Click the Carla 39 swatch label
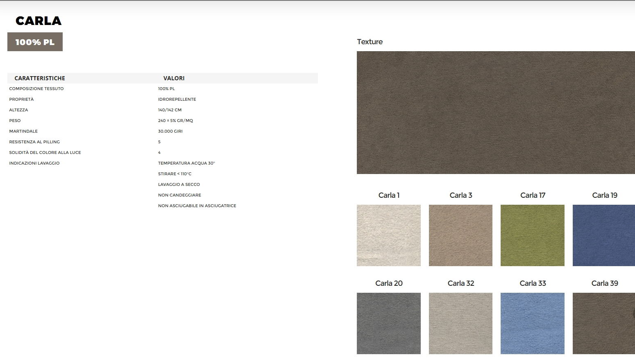This screenshot has height=364, width=635. tap(605, 283)
